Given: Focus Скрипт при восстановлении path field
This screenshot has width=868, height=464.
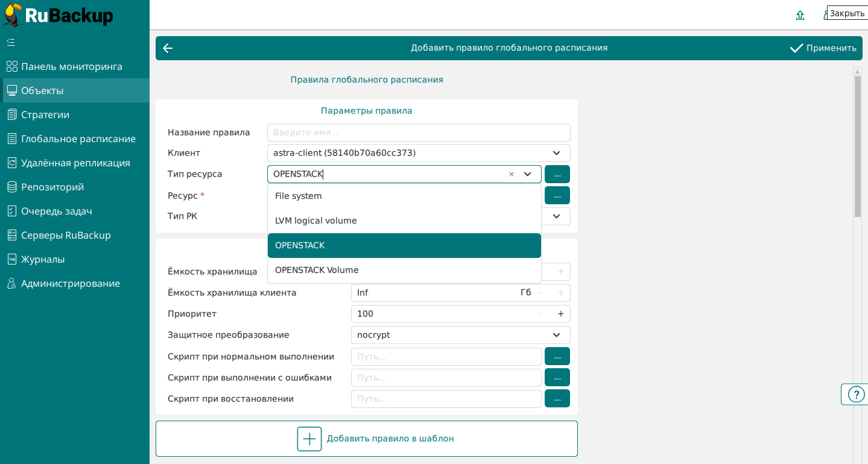Looking at the screenshot, I should pos(446,399).
